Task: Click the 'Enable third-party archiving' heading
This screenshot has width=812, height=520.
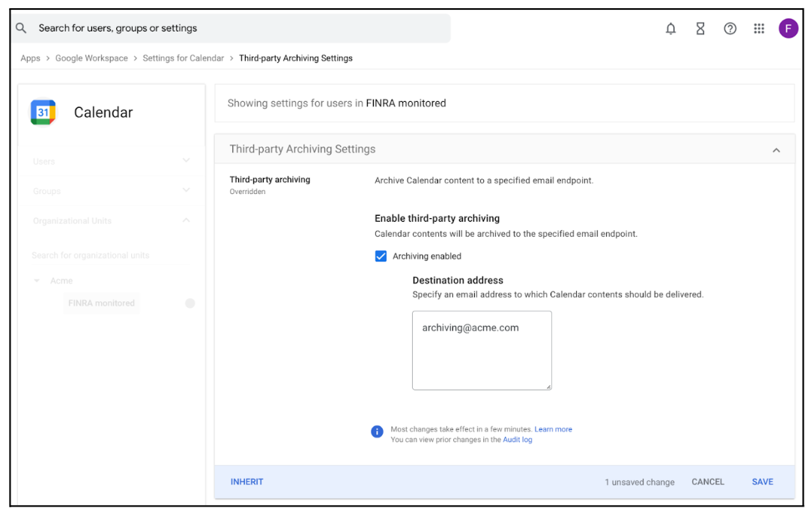Action: [x=437, y=218]
